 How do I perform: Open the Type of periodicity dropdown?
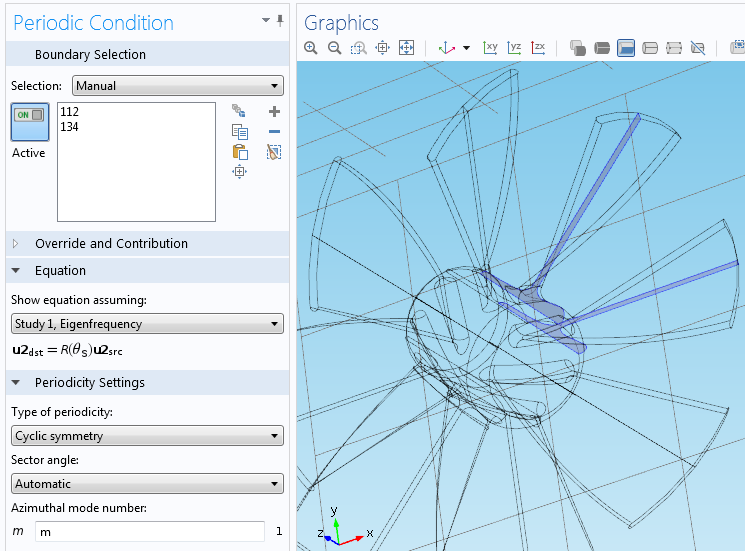point(147,436)
